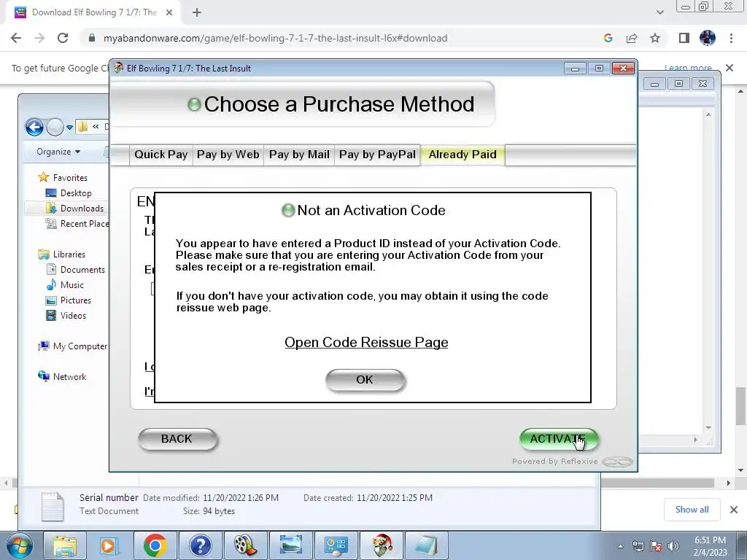Select the Pay by Web tab
Viewport: 747px width, 560px height.
[228, 155]
